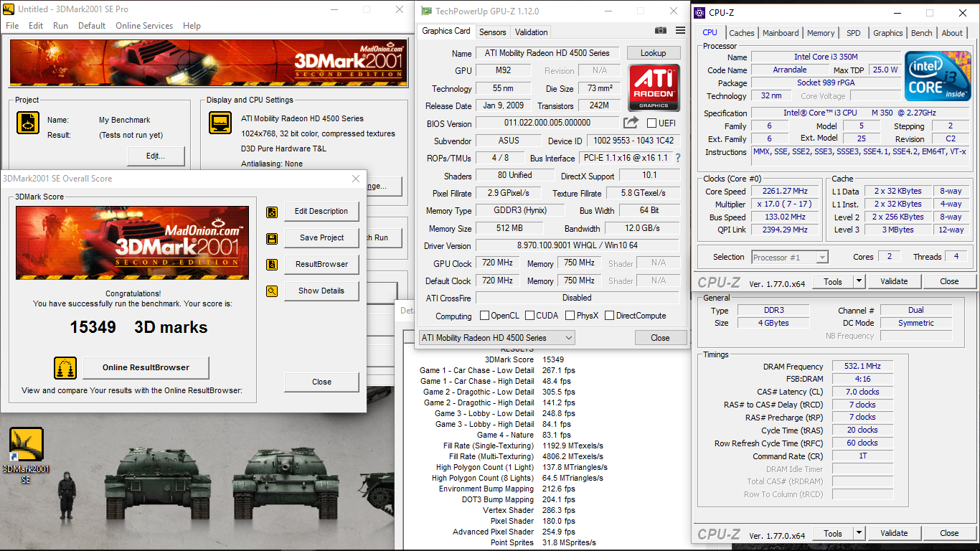This screenshot has height=551, width=980.
Task: Click the ResultBrowser button
Action: pyautogui.click(x=321, y=265)
